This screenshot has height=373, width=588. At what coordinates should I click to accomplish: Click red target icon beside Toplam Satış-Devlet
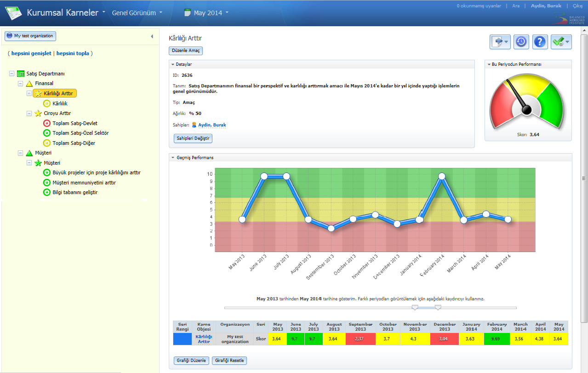point(46,123)
